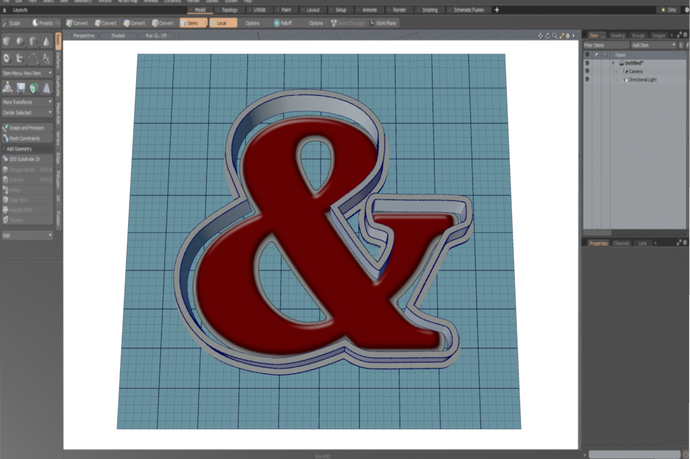Expand the Center Selected dropdown
690x459 pixels.
27,112
